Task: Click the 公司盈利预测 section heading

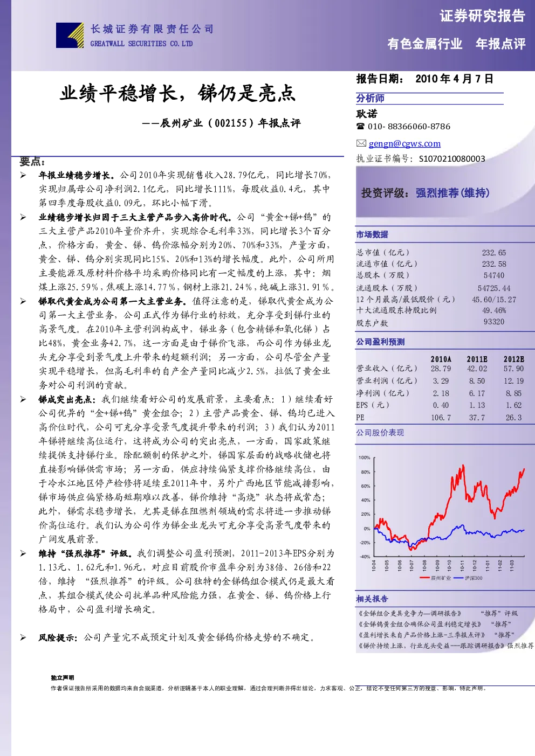Action: (x=380, y=342)
